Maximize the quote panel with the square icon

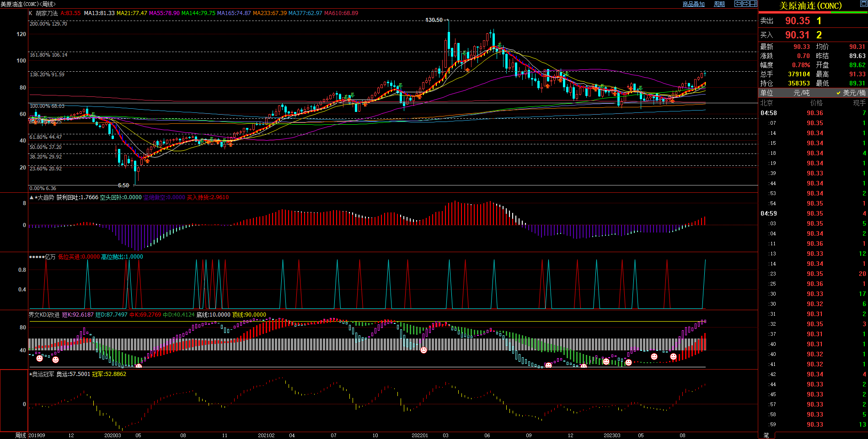[863, 4]
